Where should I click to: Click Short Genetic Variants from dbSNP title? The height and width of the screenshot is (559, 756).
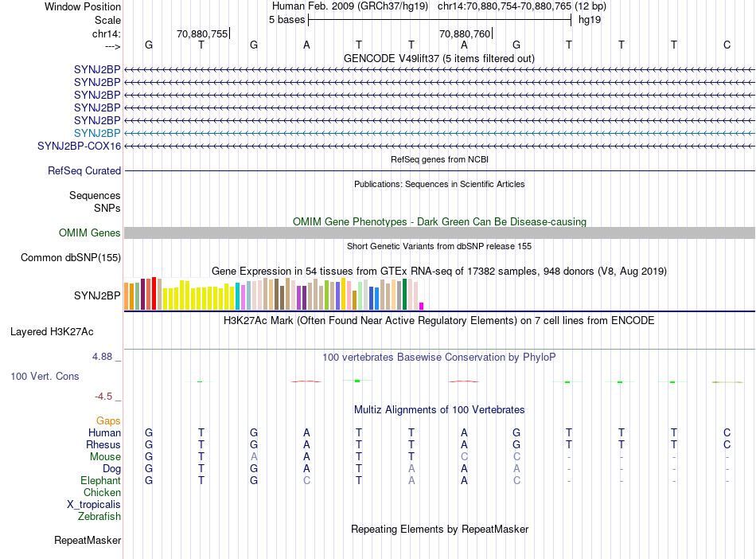[439, 246]
